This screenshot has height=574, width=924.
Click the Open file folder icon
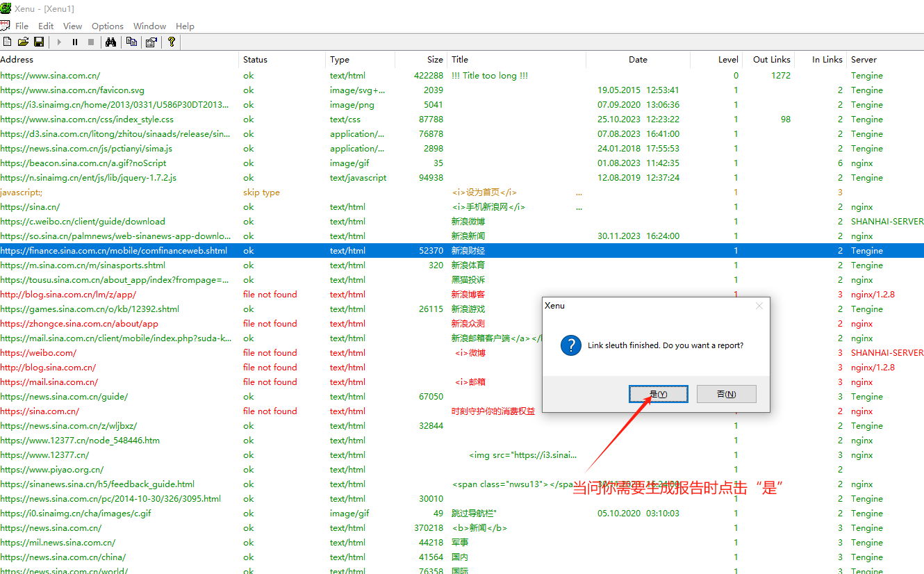point(23,42)
